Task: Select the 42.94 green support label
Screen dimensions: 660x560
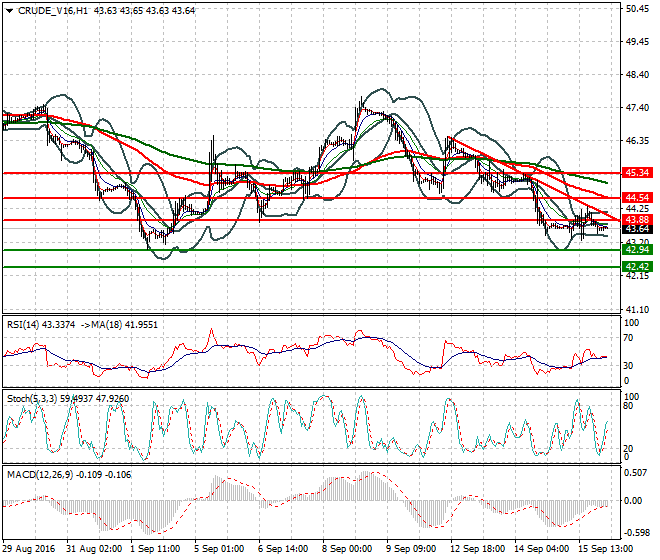Action: coord(637,250)
